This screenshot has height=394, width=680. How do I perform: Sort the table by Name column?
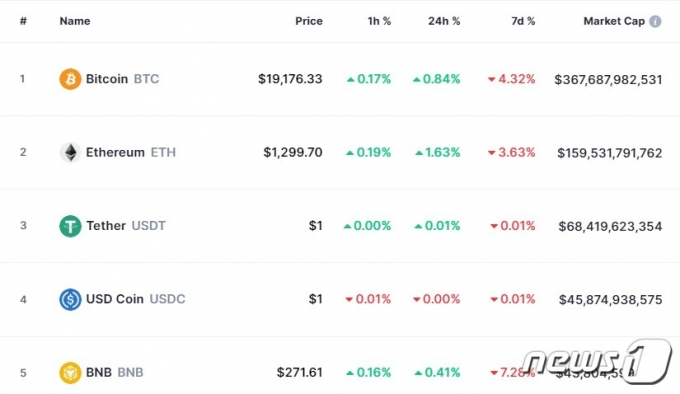pos(75,21)
